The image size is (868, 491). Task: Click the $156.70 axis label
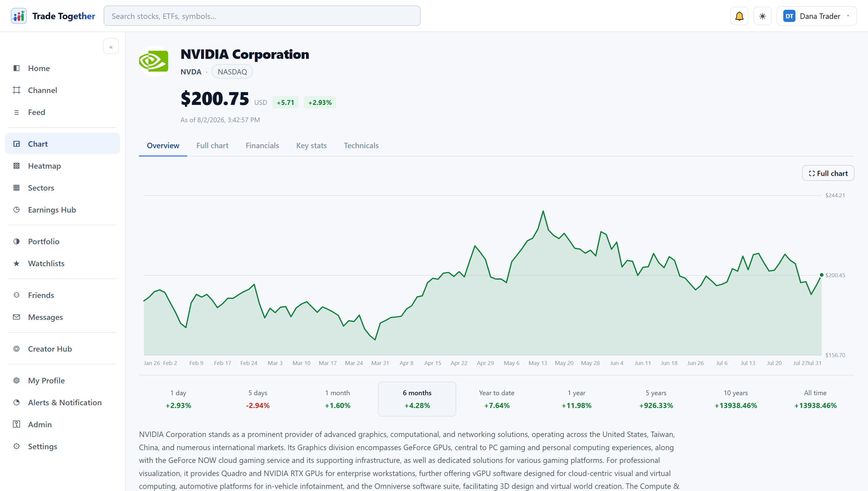835,355
